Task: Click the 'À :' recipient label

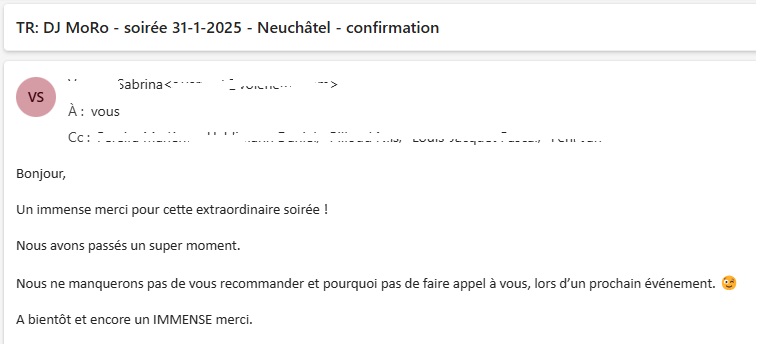Action: pyautogui.click(x=77, y=112)
